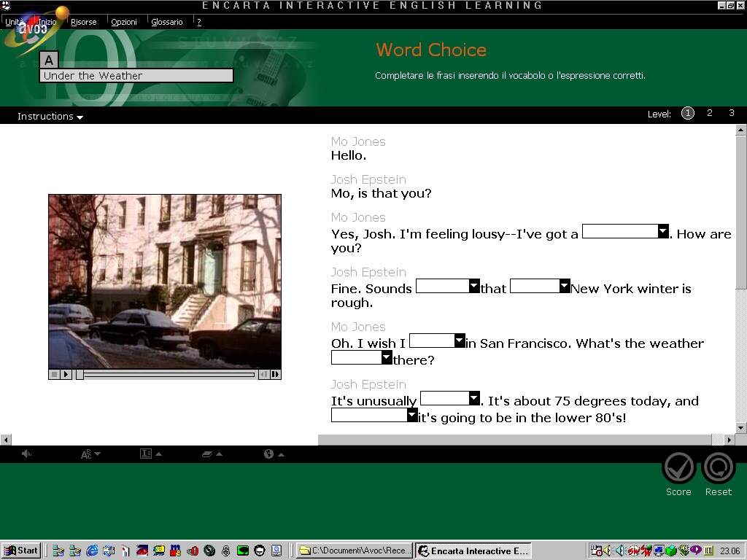This screenshot has height=560, width=747.
Task: Expand the Instructions panel
Action: pyautogui.click(x=50, y=117)
